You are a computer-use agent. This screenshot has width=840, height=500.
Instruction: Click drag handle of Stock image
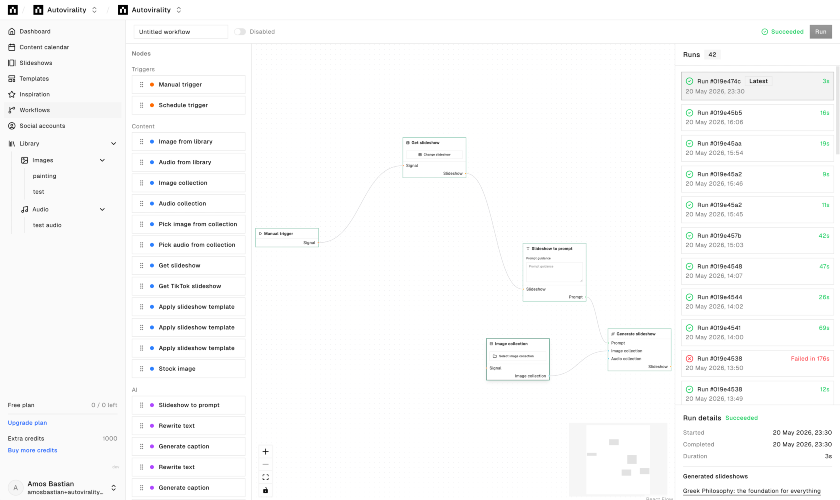(141, 369)
